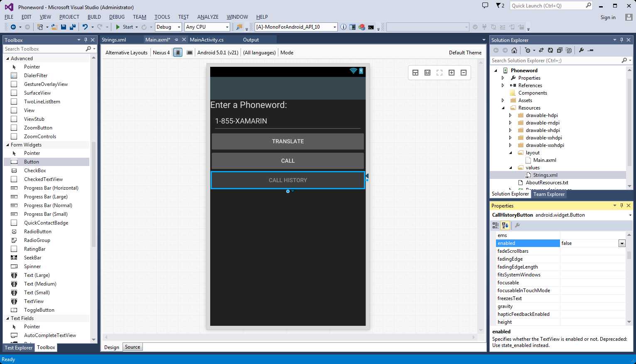Click the zoom in icon in designer

coord(452,73)
